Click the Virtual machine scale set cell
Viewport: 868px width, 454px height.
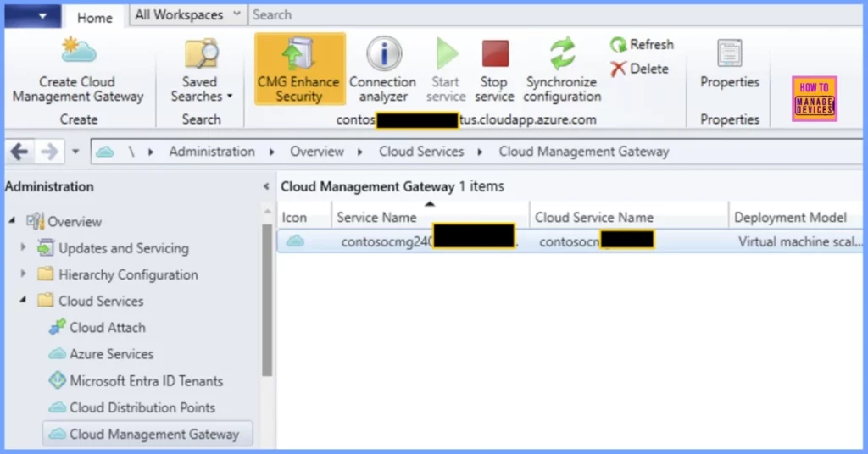(799, 241)
